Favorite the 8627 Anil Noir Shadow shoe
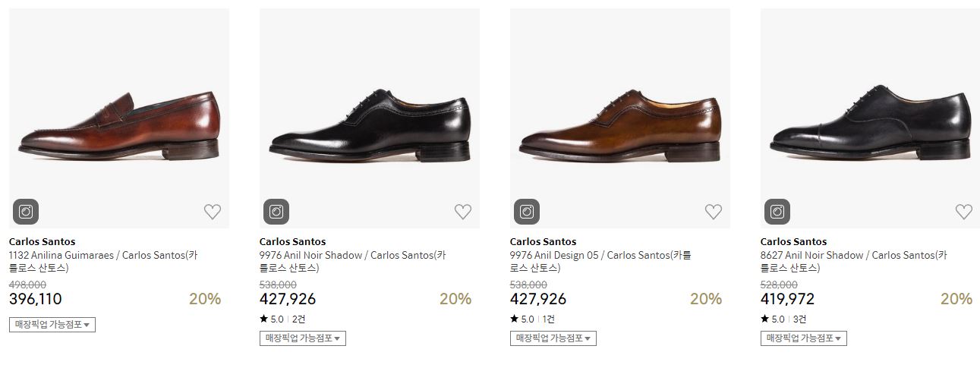Viewport: 980px width, 368px height. [964, 212]
